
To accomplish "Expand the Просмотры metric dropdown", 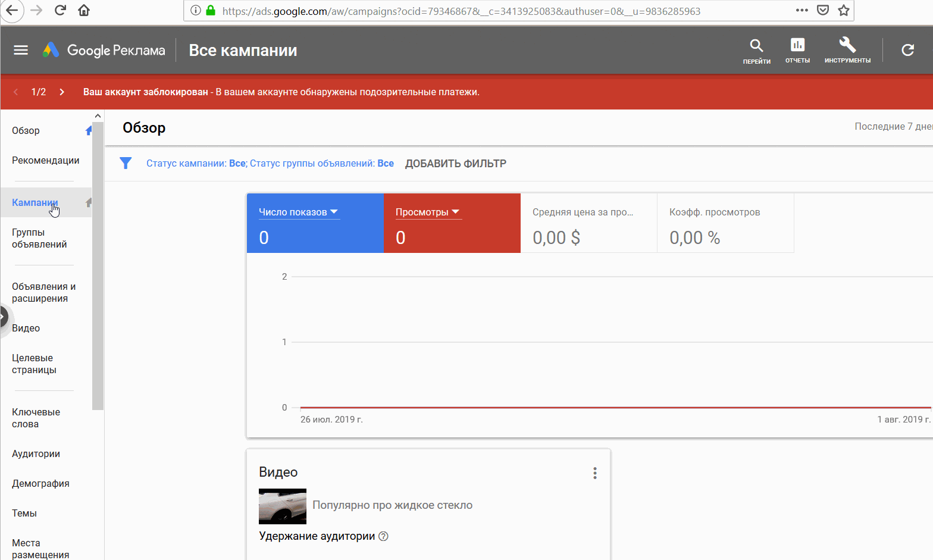I will 428,212.
